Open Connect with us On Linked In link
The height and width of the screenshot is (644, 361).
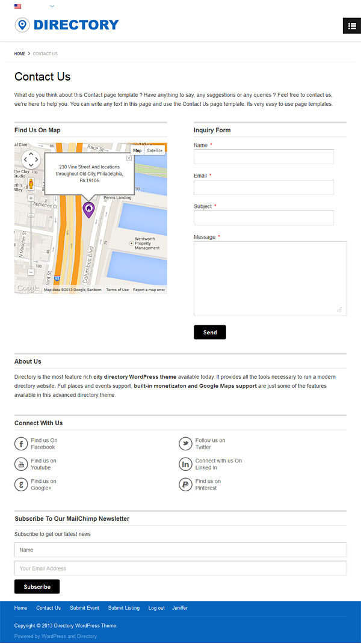tap(219, 464)
